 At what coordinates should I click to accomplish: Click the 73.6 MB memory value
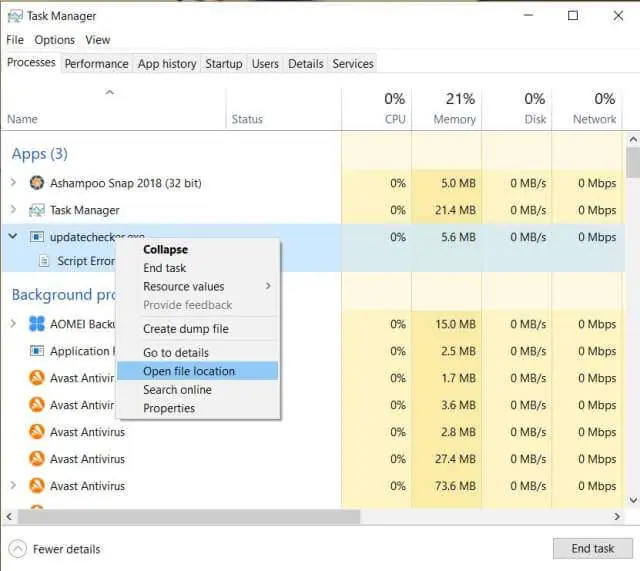click(x=455, y=486)
